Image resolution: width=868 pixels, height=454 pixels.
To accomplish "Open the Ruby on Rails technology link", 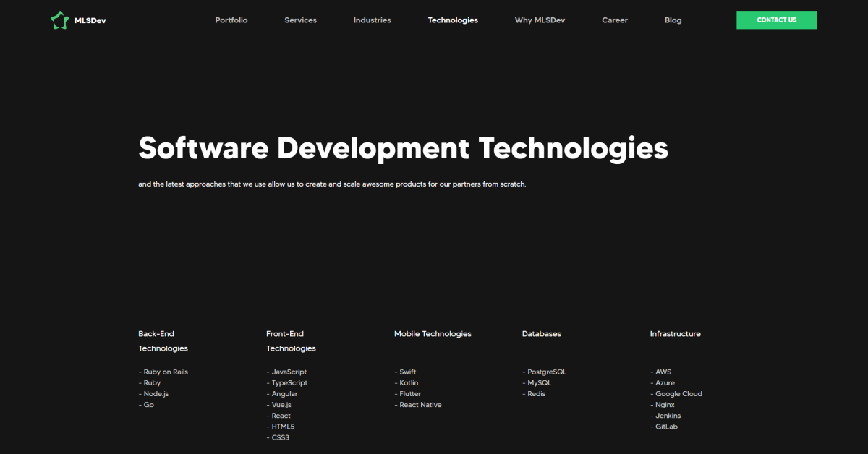I will (166, 372).
